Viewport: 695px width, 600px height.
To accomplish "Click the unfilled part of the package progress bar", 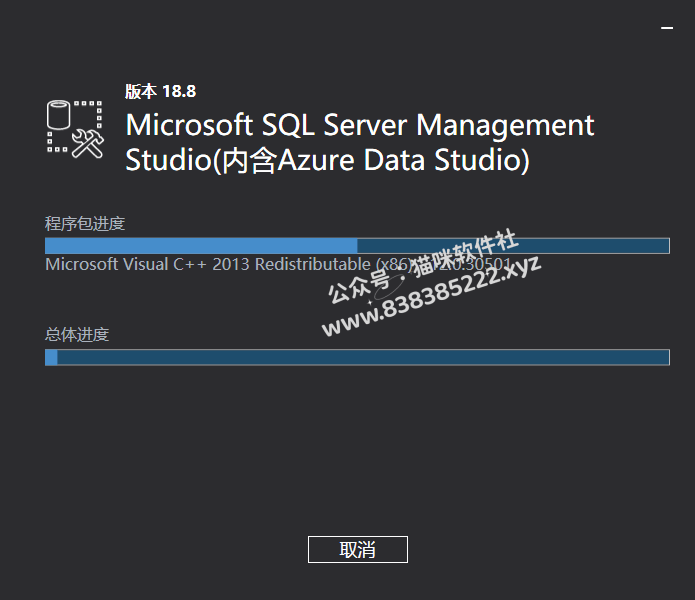I will [x=513, y=246].
